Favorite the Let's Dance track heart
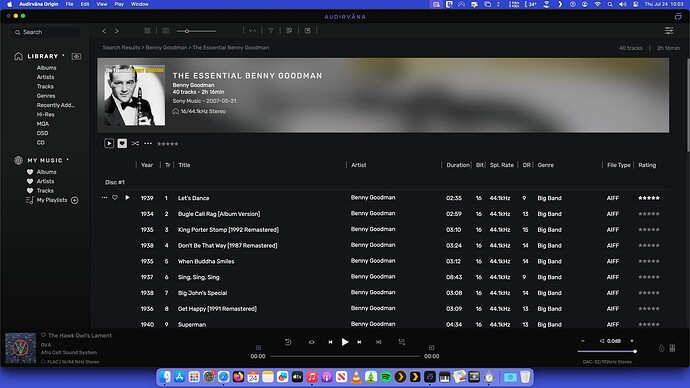Image resolution: width=690 pixels, height=388 pixels. (x=115, y=198)
